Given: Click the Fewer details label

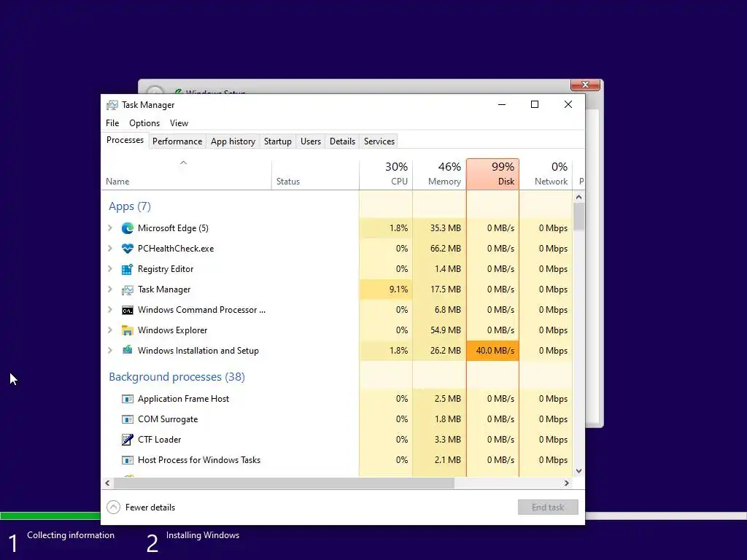Looking at the screenshot, I should pos(150,507).
